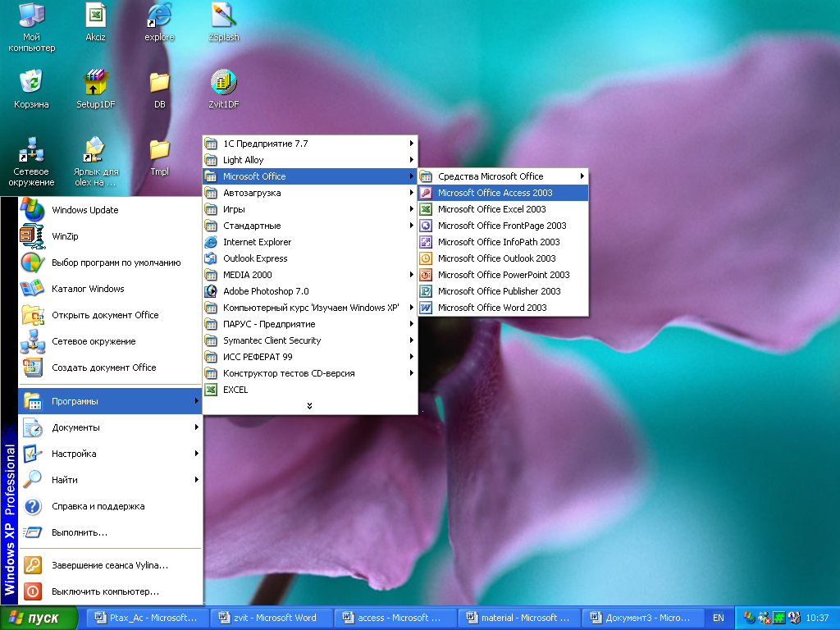
Task: Open the Recycle Bin (Корзина) icon
Action: tap(32, 89)
